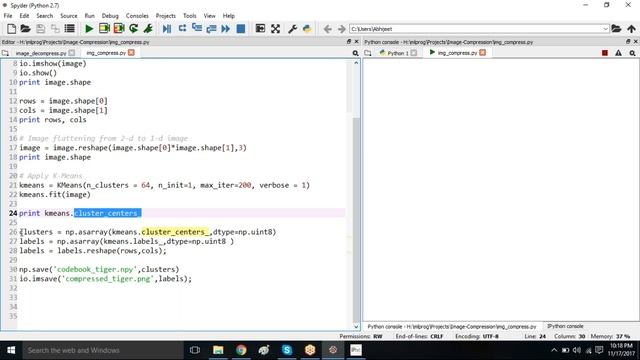Open run configuration green wrench icon
This screenshot has width=640, height=360.
pos(148,29)
